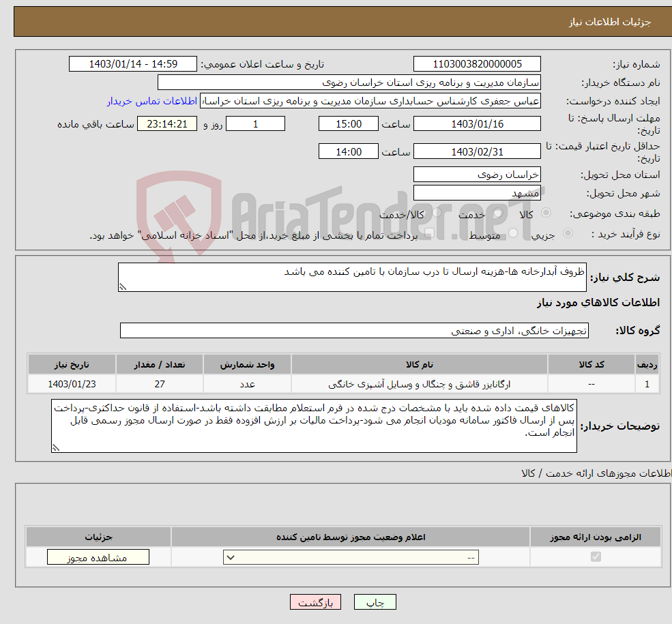Screen dimensions: 672x624
Task: Click the delivery city field مشهد
Action: coord(477,193)
